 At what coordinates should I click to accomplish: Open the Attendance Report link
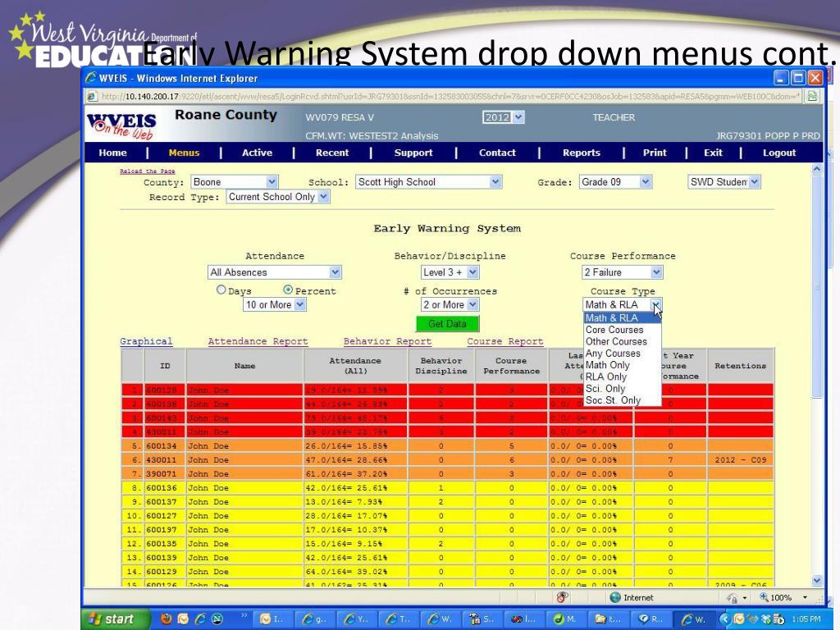pos(258,341)
